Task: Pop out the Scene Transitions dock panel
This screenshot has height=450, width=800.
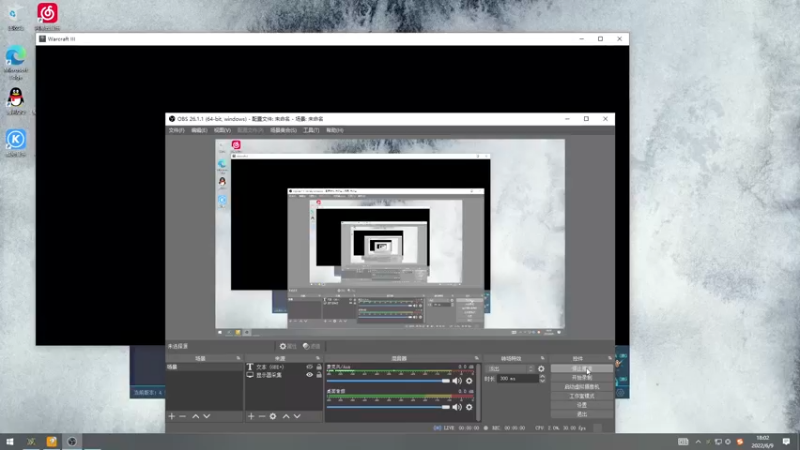Action: point(542,358)
